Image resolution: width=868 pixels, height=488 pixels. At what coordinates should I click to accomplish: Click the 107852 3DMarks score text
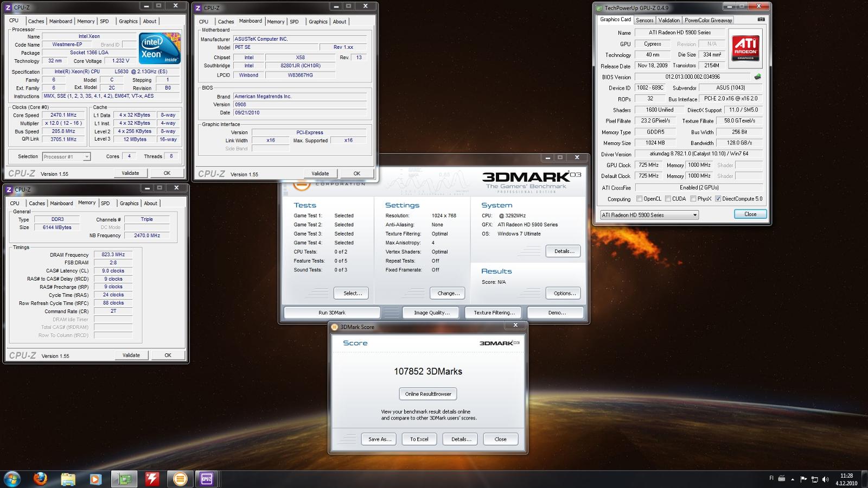[x=428, y=372]
